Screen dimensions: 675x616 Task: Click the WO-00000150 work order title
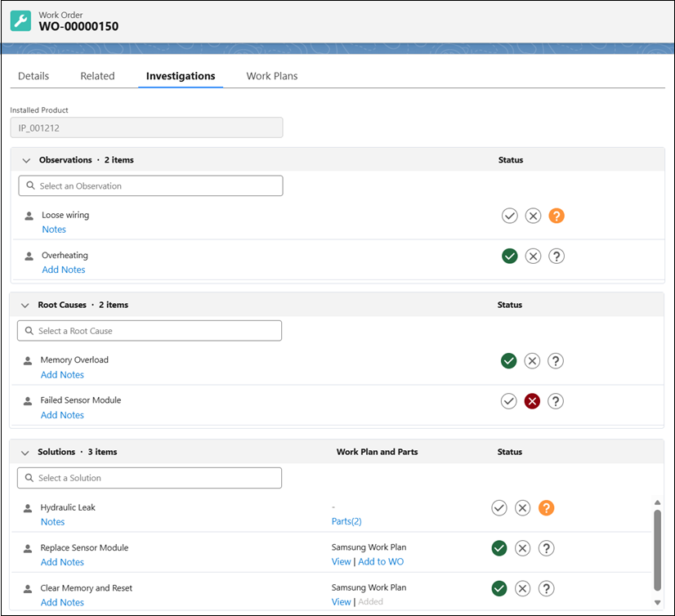(78, 27)
